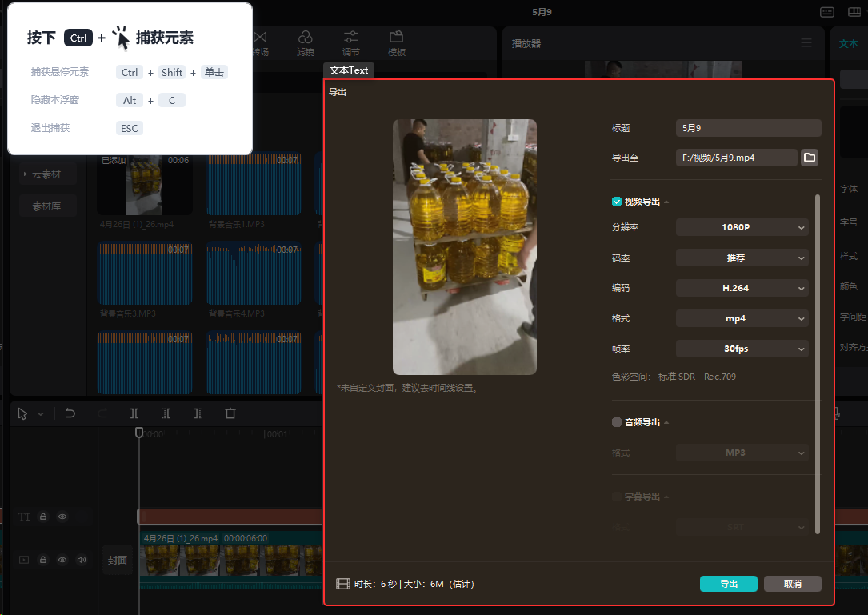Viewport: 868px width, 615px height.
Task: Click the Cancel (取消) button
Action: point(792,584)
